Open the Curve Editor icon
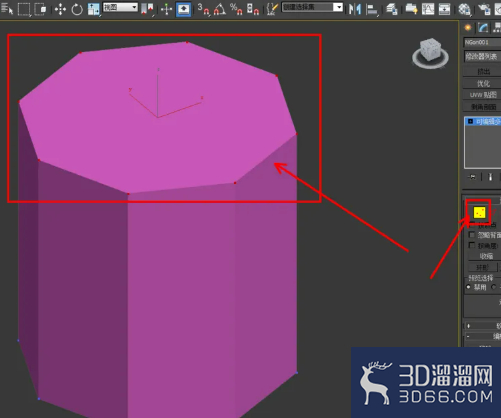Screen dimensions: 501x418 pos(428,9)
